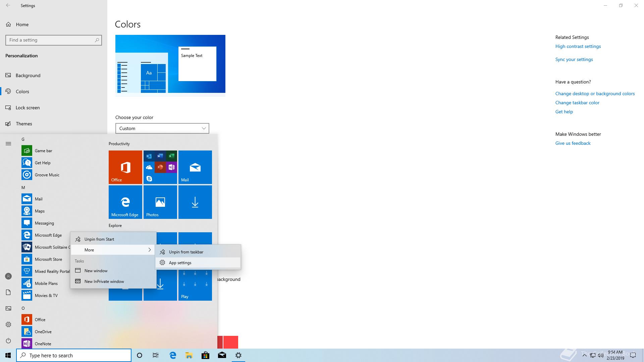Open Microsoft Store taskbar icon
644x362 pixels.
pyautogui.click(x=205, y=355)
